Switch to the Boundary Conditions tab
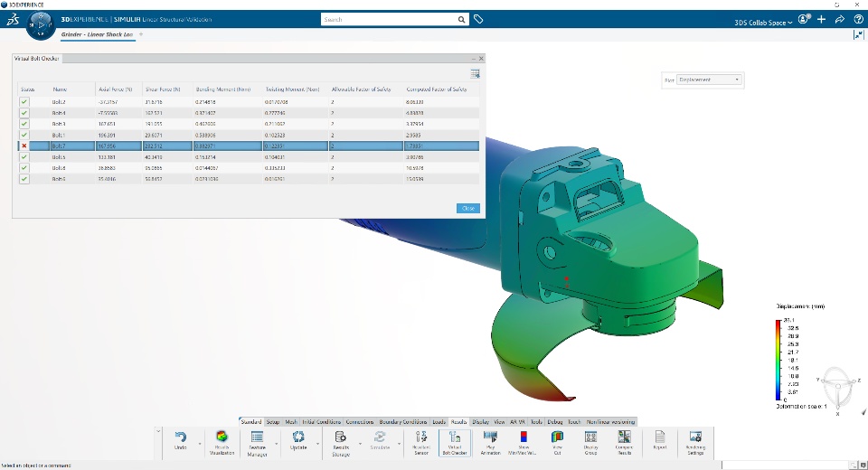Screen dimensions: 868x470 pos(403,422)
